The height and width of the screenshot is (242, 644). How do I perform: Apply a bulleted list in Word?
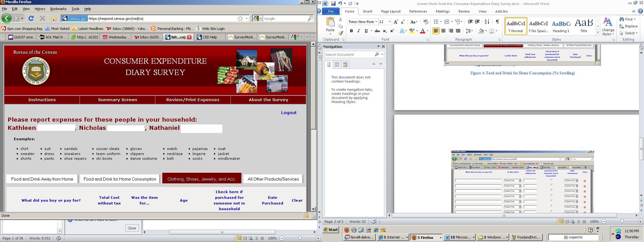click(436, 22)
